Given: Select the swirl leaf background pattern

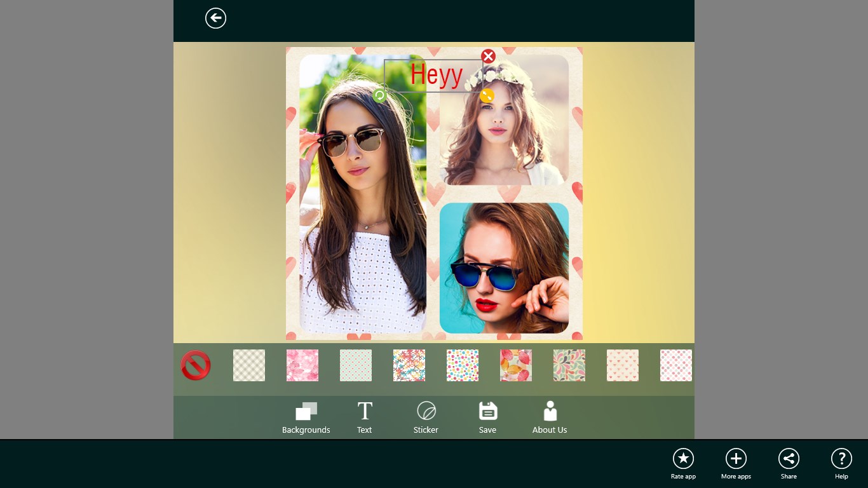Looking at the screenshot, I should 569,365.
